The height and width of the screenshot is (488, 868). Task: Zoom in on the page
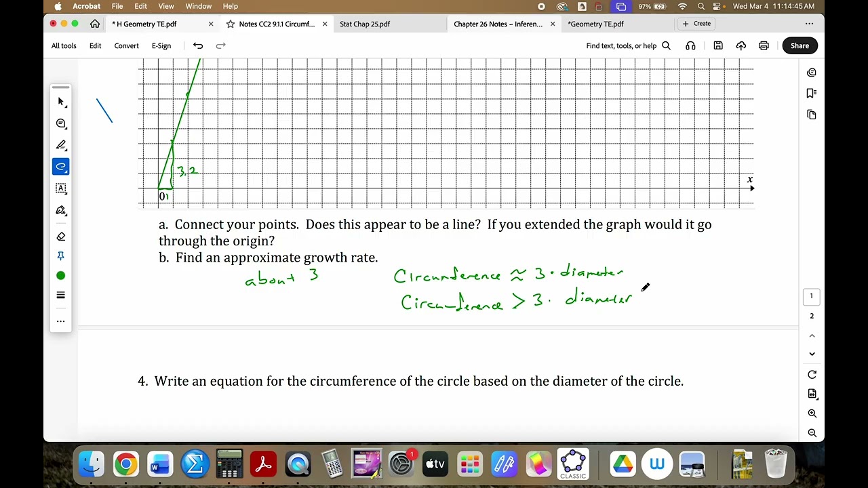coord(812,413)
